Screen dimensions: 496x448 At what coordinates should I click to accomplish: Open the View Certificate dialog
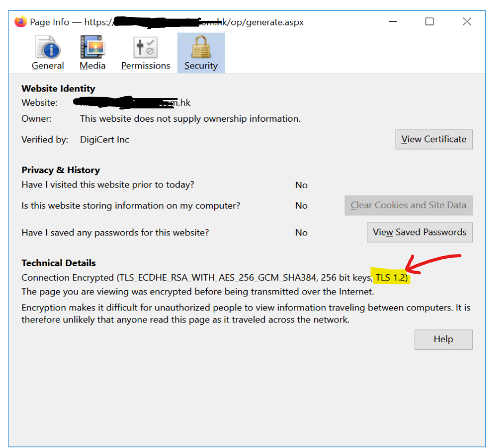tap(433, 139)
